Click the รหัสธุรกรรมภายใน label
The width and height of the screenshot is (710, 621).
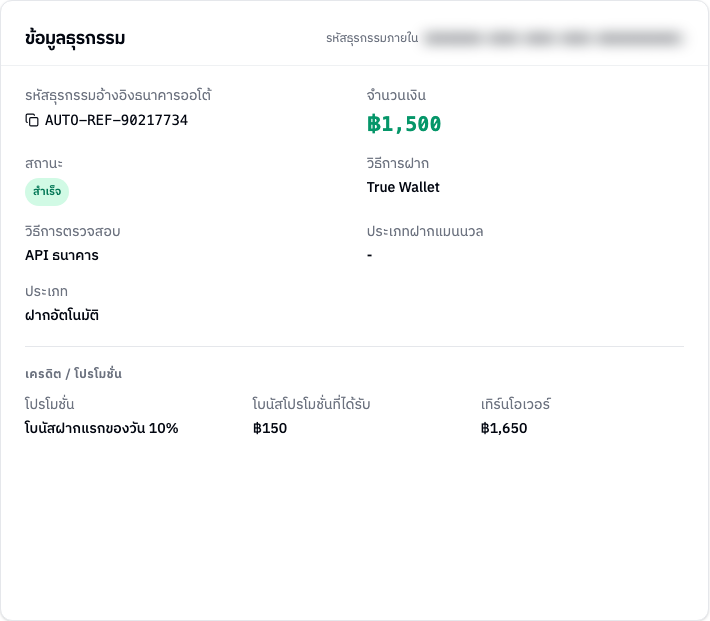(x=372, y=38)
